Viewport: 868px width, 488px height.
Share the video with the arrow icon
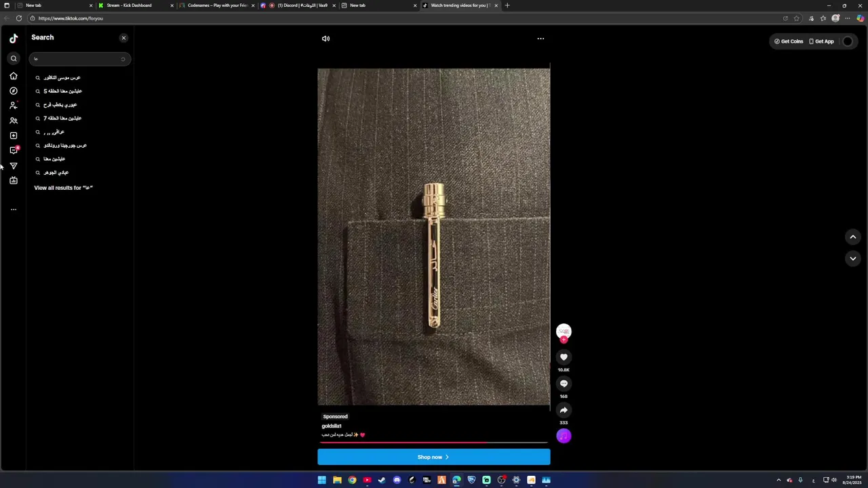click(x=564, y=410)
